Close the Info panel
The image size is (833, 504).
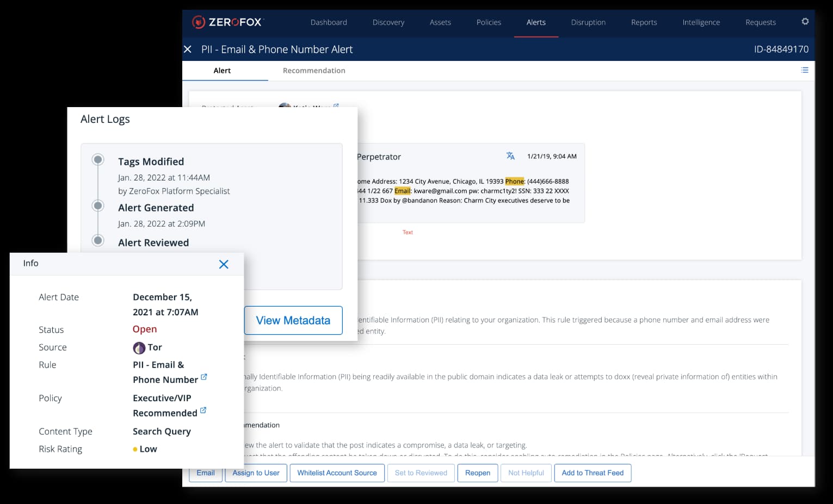(x=223, y=264)
